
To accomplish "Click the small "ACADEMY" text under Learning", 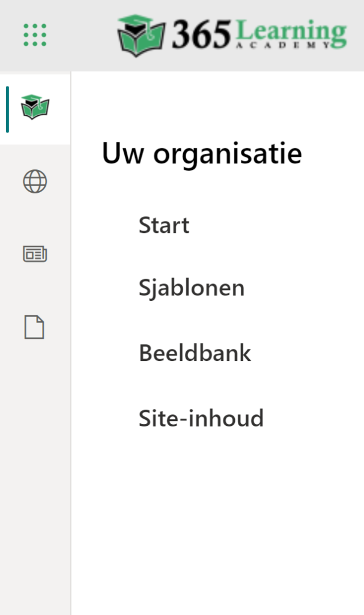I will click(x=292, y=46).
